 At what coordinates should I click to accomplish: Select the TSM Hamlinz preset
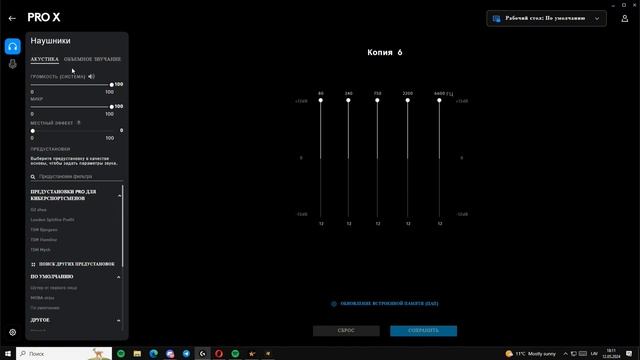pyautogui.click(x=44, y=240)
